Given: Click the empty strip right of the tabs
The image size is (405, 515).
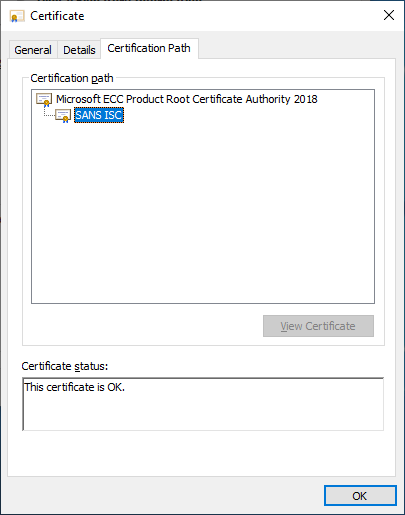Looking at the screenshot, I should [x=297, y=48].
